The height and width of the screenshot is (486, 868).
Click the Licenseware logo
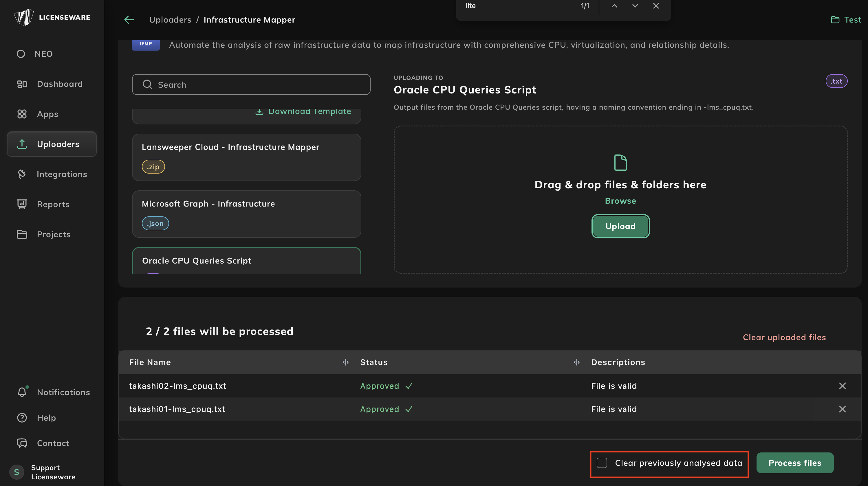pyautogui.click(x=52, y=17)
